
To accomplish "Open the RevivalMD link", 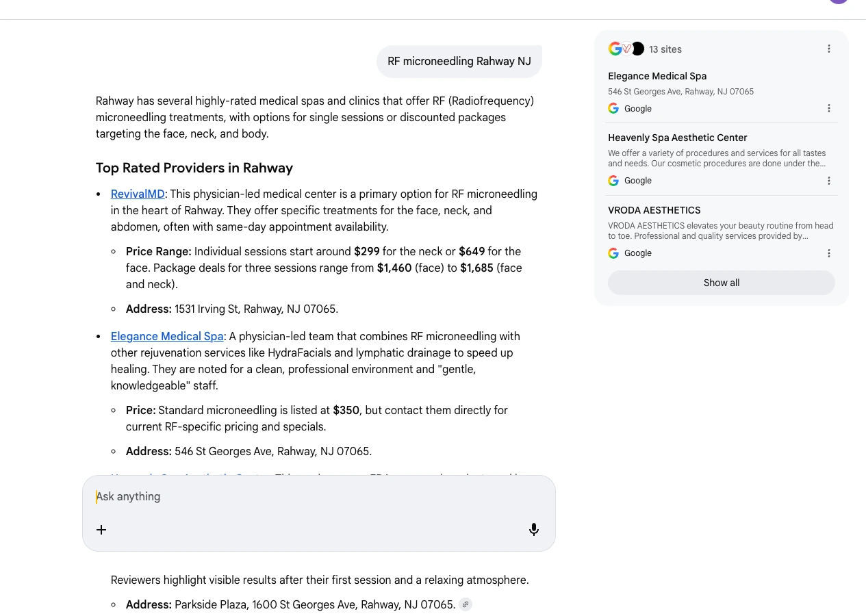I will click(138, 194).
